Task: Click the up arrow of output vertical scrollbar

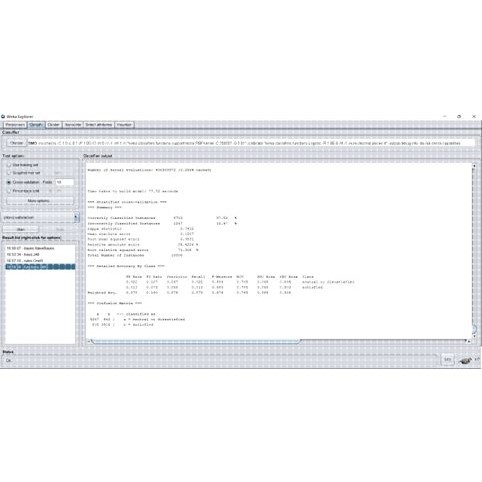Action: point(473,166)
